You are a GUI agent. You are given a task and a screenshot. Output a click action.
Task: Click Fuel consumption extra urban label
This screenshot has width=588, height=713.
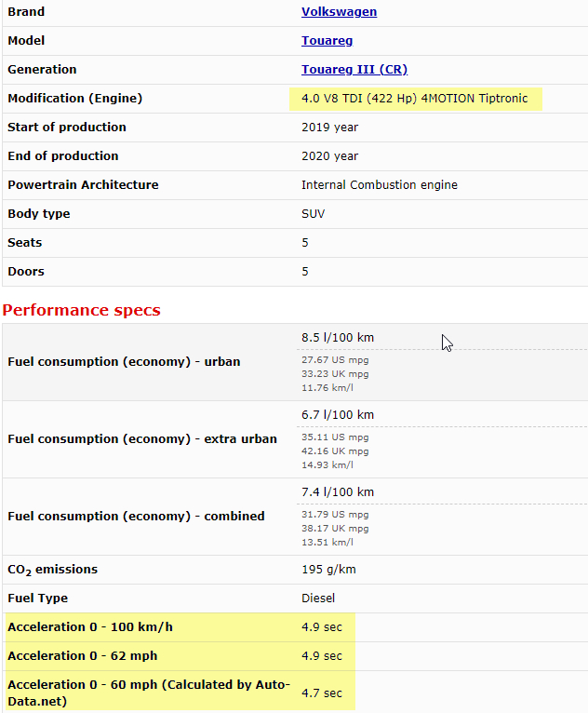coord(142,439)
